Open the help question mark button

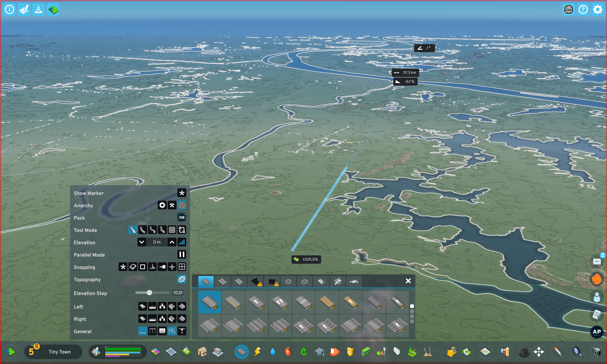click(583, 9)
